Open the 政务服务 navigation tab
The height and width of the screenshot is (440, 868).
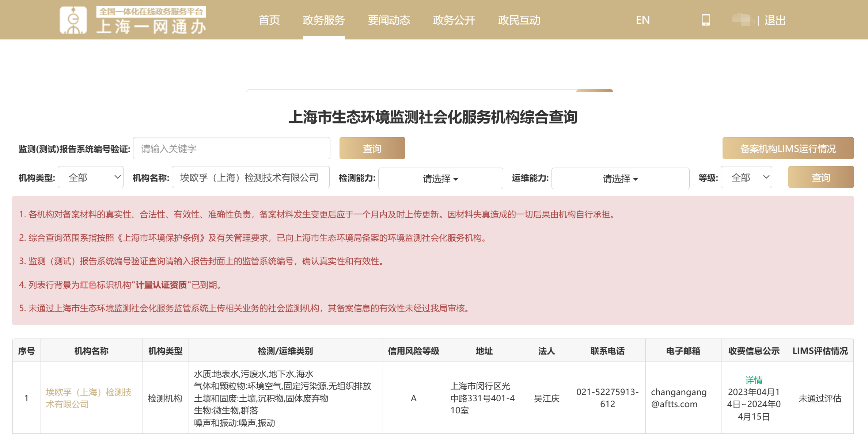pos(323,20)
